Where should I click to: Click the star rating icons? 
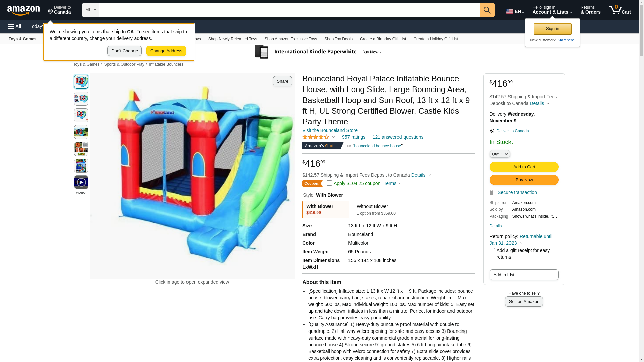[x=316, y=137]
